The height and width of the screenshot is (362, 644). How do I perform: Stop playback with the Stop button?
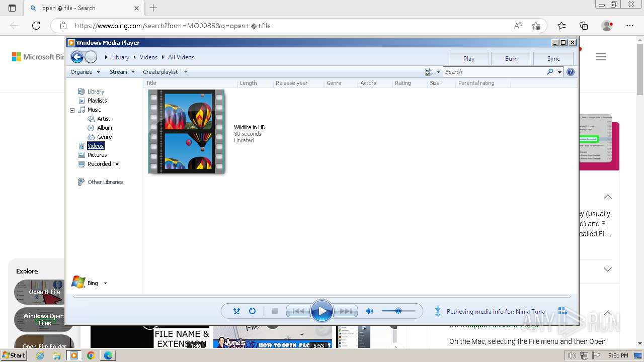coord(275,311)
